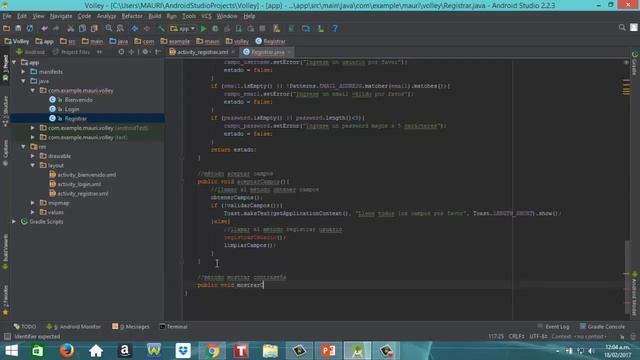Expand the drawable folder
The image size is (640, 360).
tap(33, 156)
